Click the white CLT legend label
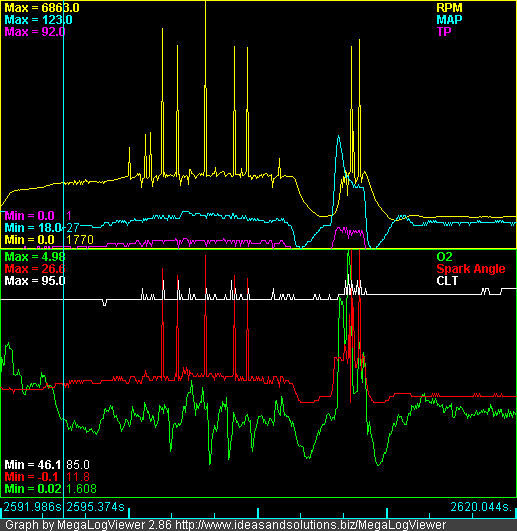 447,280
